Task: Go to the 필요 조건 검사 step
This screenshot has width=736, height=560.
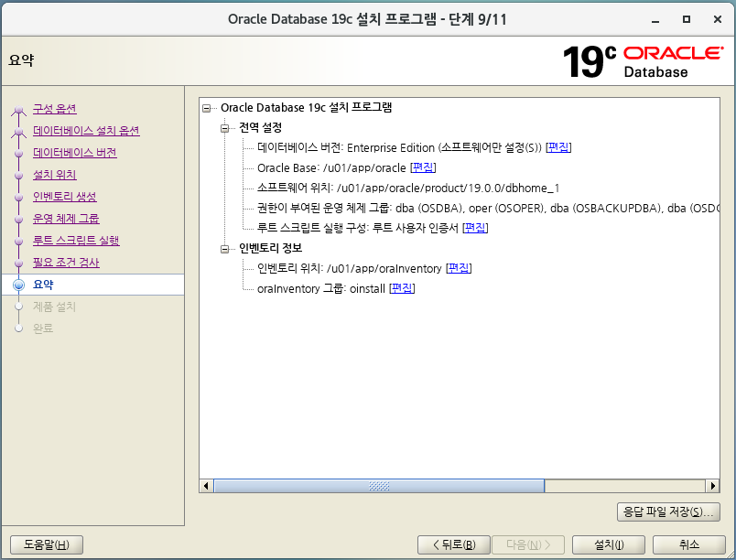Action: (x=66, y=263)
